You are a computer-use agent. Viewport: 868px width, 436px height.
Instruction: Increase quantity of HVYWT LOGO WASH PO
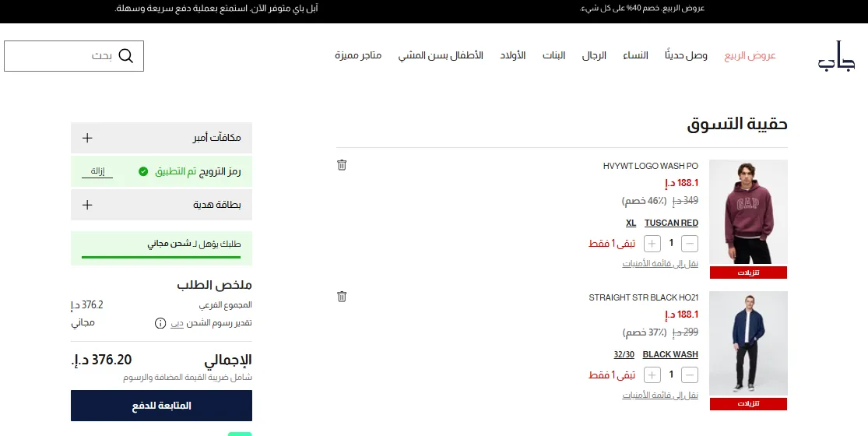click(x=652, y=244)
